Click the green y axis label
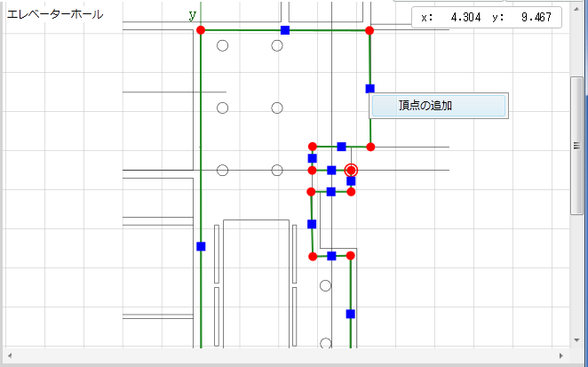 point(192,15)
